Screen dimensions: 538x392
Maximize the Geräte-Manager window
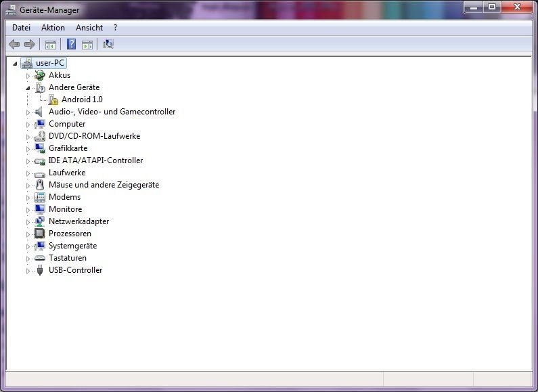click(x=492, y=7)
